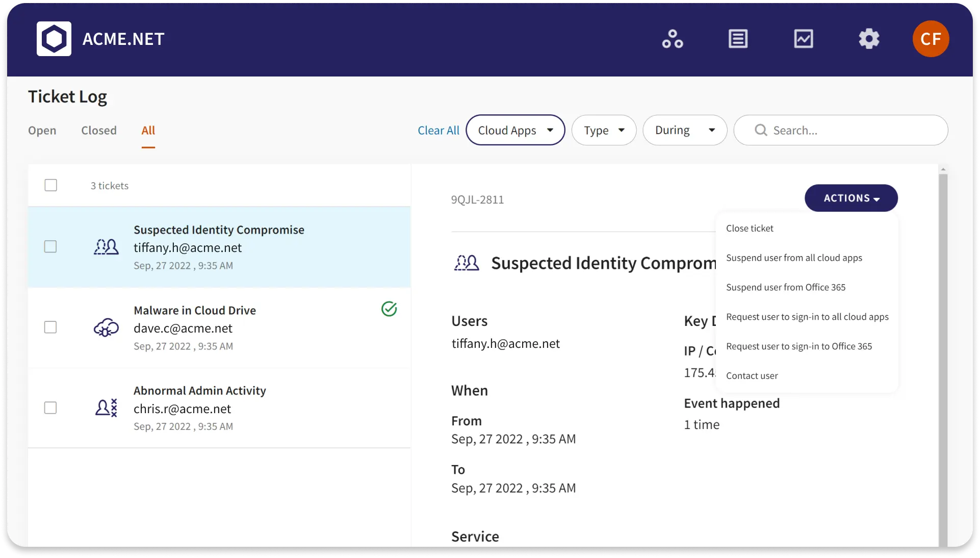Image resolution: width=980 pixels, height=558 pixels.
Task: Open the ticket log list icon
Action: [x=738, y=39]
